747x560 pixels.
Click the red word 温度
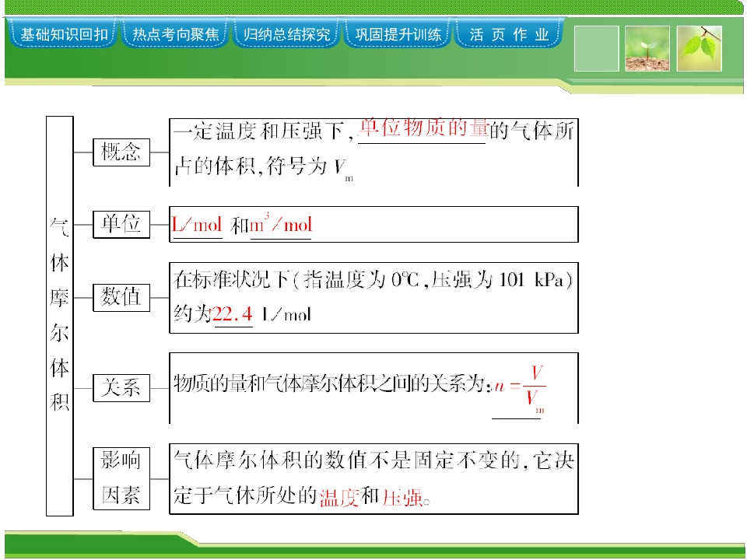click(x=338, y=498)
